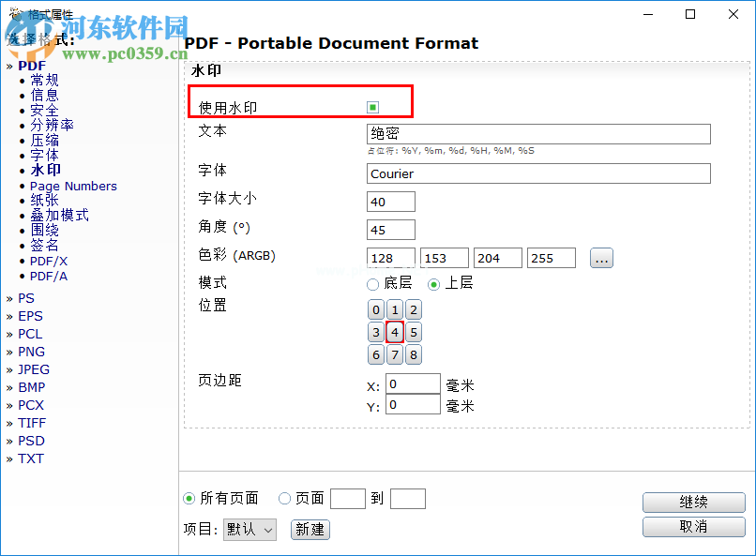Viewport: 756px width, 556px height.
Task: Click the 新建 button
Action: (310, 530)
